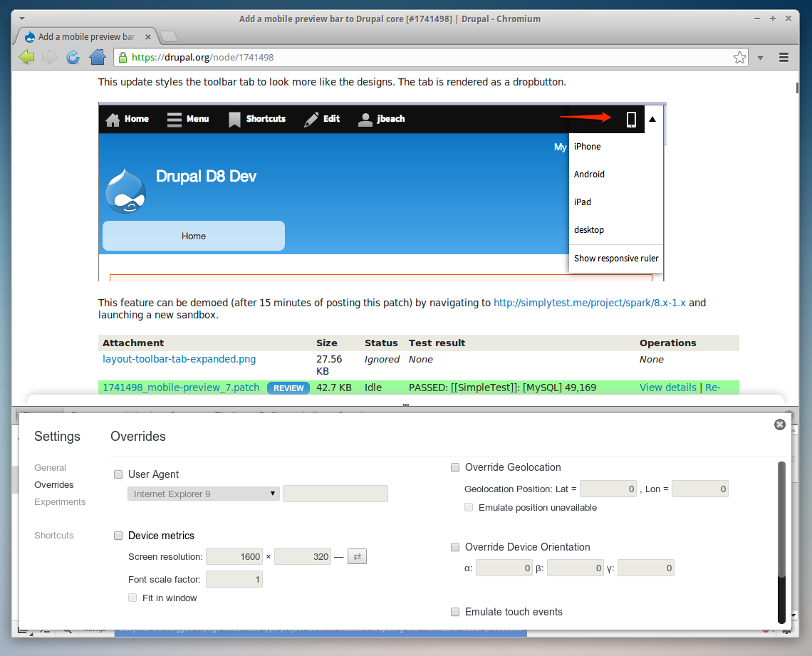Toggle the Fit in window checkbox

132,598
